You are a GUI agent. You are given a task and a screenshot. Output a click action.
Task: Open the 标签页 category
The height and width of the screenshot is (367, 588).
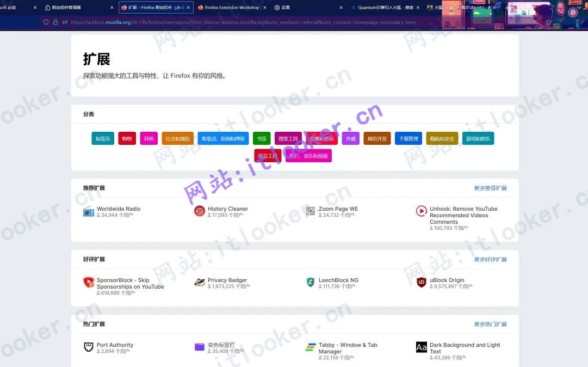point(103,138)
